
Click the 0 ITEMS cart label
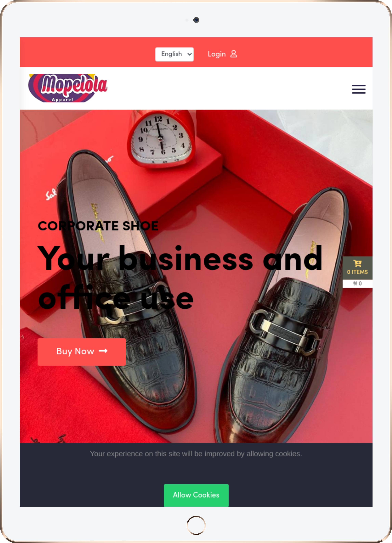(357, 272)
